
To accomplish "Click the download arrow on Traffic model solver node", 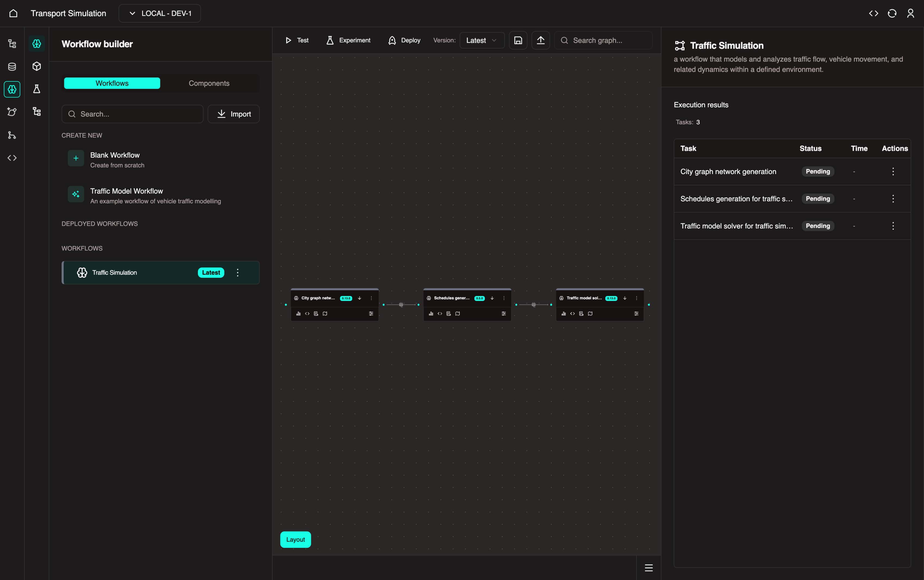I will point(625,298).
